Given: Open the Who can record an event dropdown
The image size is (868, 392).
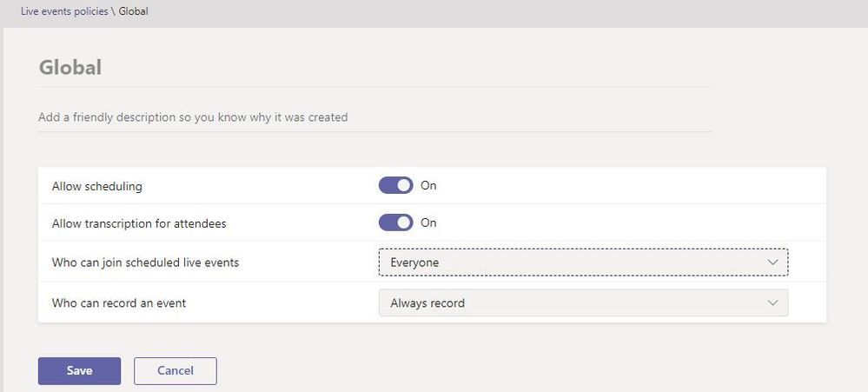Looking at the screenshot, I should point(582,302).
